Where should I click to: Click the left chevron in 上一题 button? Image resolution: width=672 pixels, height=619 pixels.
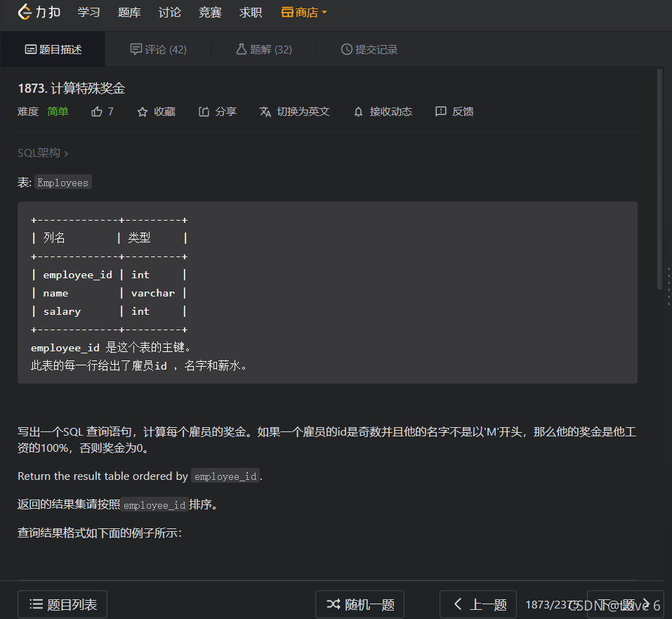458,604
